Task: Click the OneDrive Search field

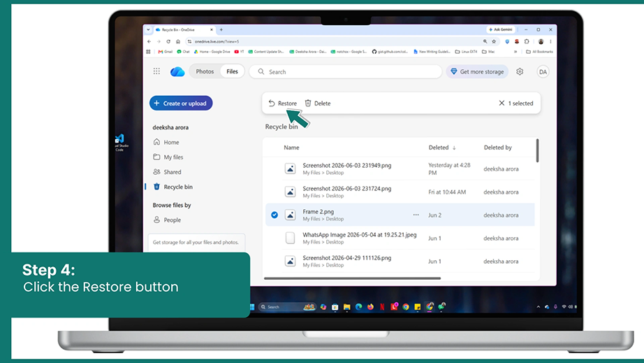Action: pyautogui.click(x=346, y=71)
